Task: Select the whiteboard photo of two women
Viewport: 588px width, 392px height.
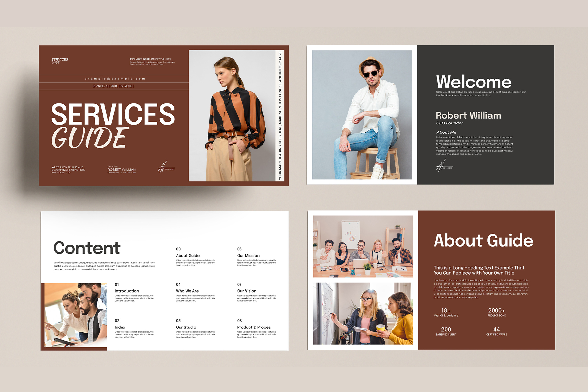Action: tap(363, 313)
